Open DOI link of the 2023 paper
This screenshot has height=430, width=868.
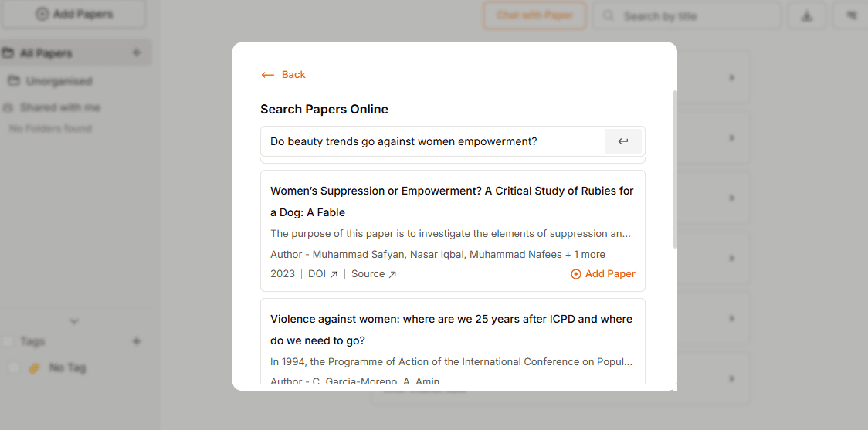tap(323, 274)
